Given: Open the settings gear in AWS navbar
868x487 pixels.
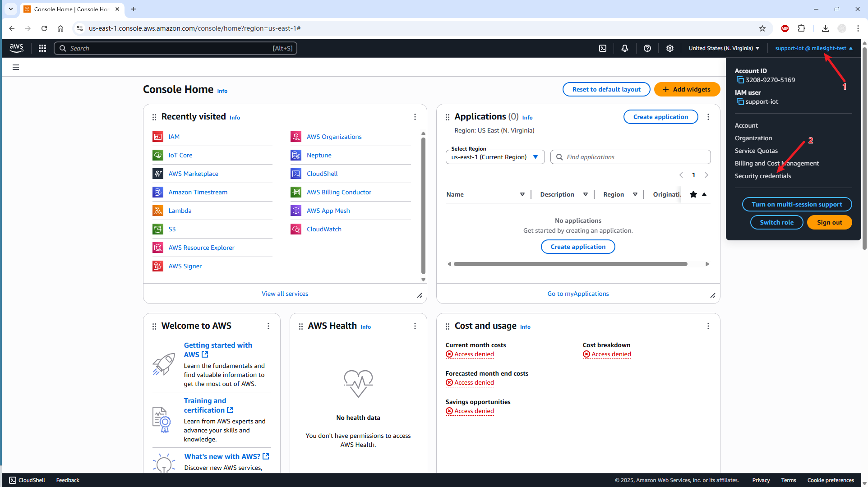Looking at the screenshot, I should (670, 48).
